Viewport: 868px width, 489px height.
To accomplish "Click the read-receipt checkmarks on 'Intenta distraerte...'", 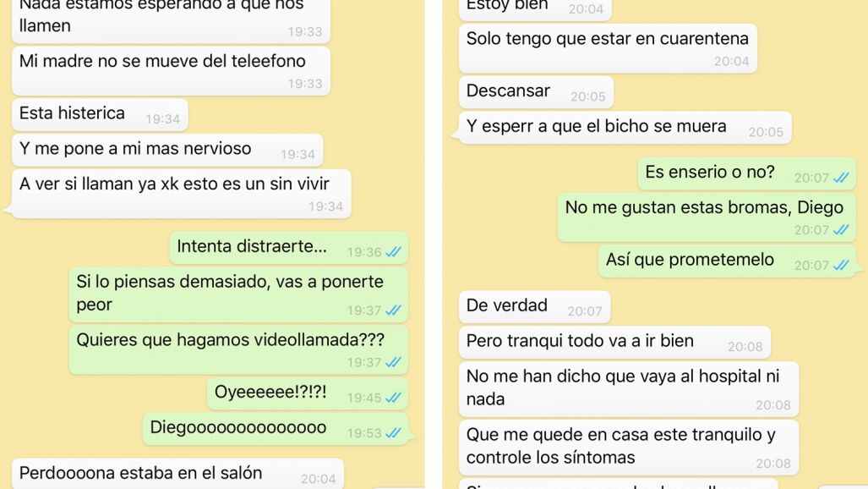I will [394, 252].
